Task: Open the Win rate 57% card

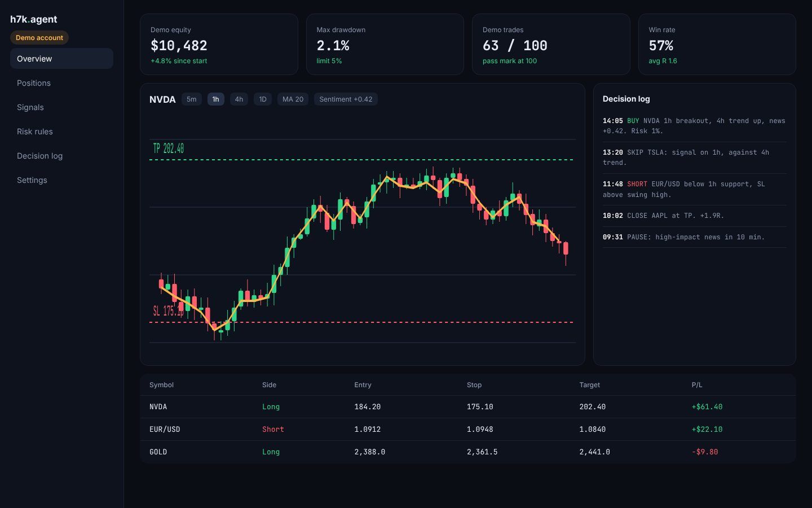Action: pos(717,45)
